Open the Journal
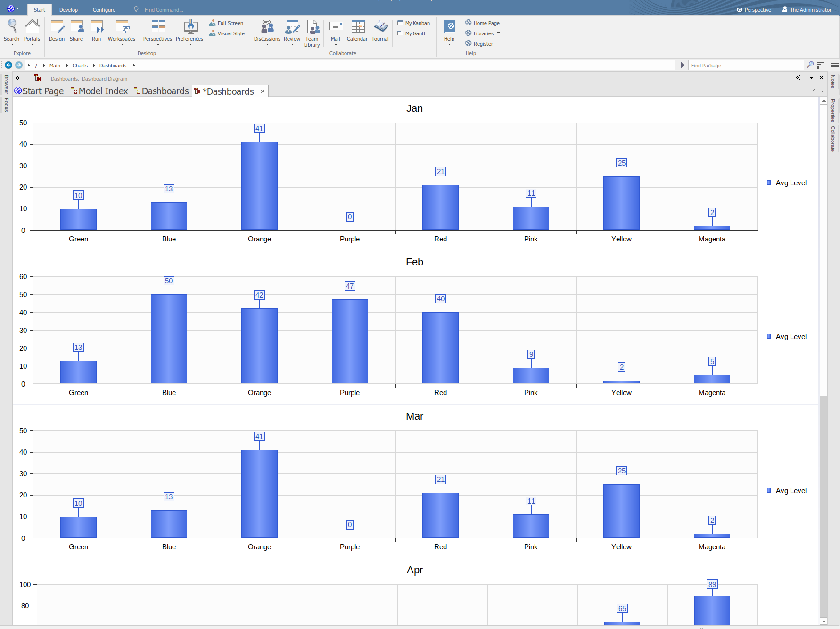This screenshot has height=629, width=840. pyautogui.click(x=380, y=31)
